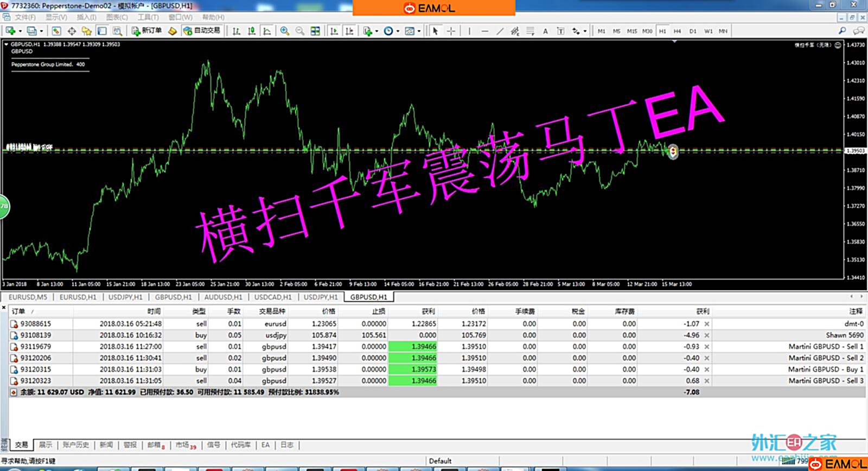Expand the indicators list dropdown arrow
868x471 pixels.
376,31
